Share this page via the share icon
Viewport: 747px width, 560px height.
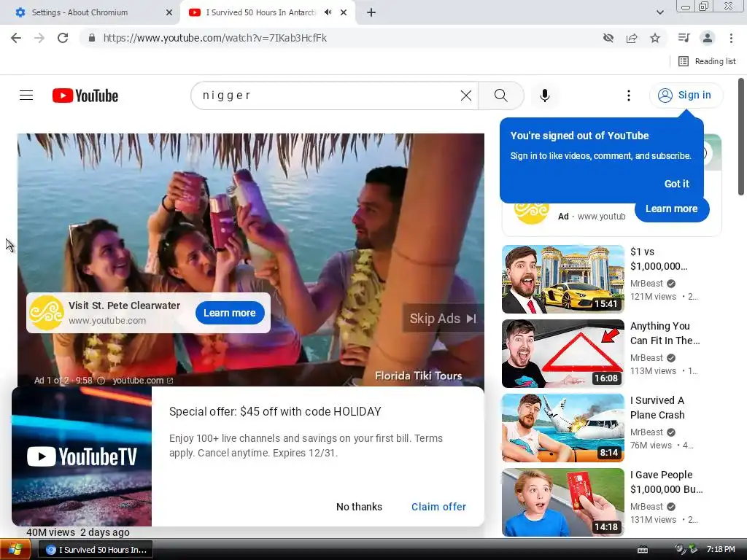[632, 38]
